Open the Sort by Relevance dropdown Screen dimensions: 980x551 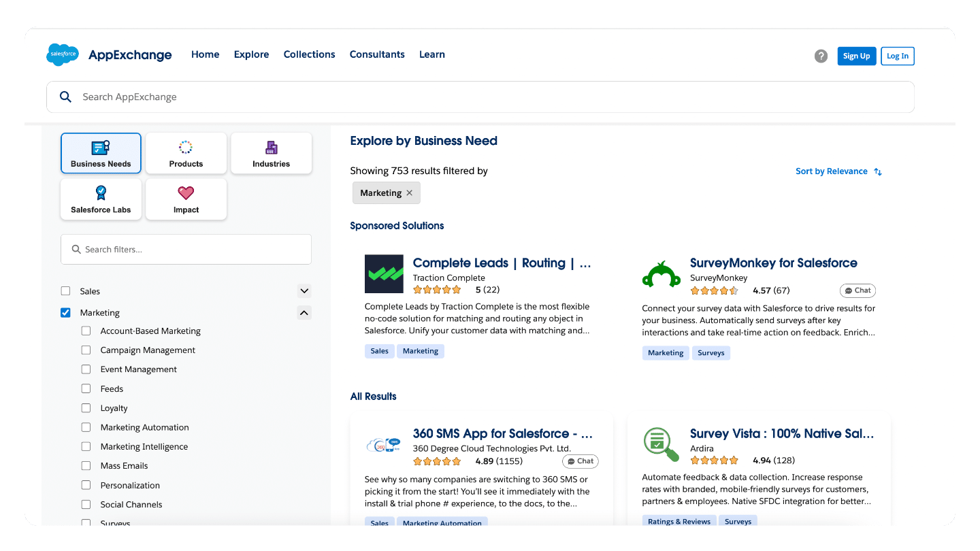(838, 171)
